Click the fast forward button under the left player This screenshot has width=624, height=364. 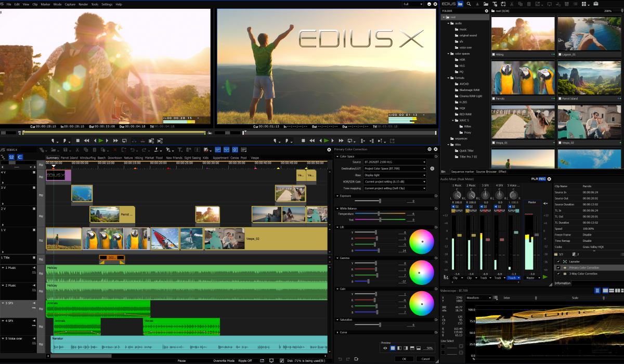click(115, 140)
